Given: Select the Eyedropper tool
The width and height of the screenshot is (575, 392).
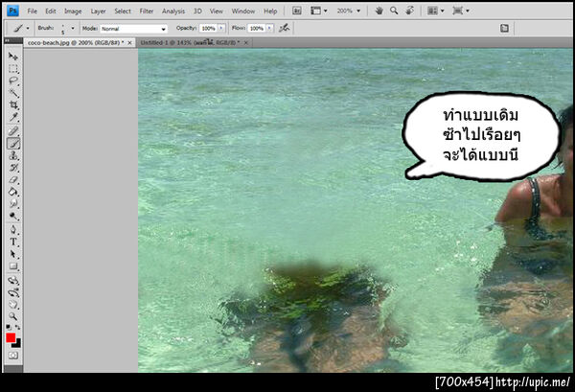Looking at the screenshot, I should [x=13, y=117].
